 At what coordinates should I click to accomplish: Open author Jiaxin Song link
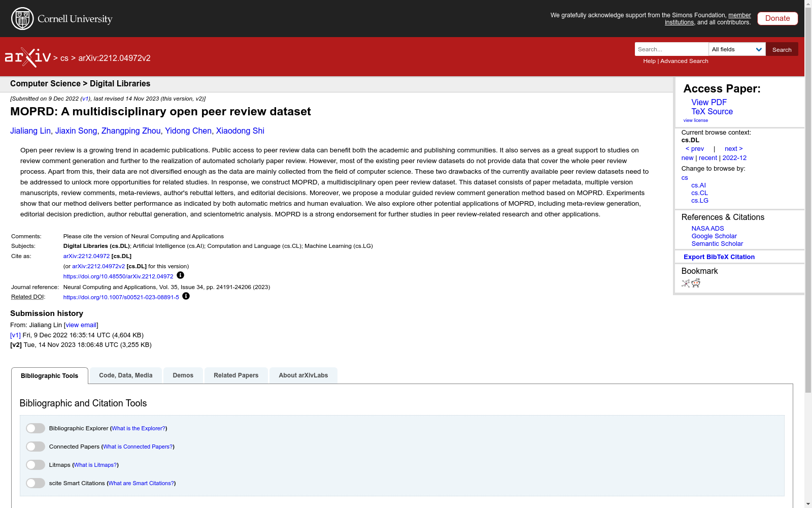click(x=76, y=131)
